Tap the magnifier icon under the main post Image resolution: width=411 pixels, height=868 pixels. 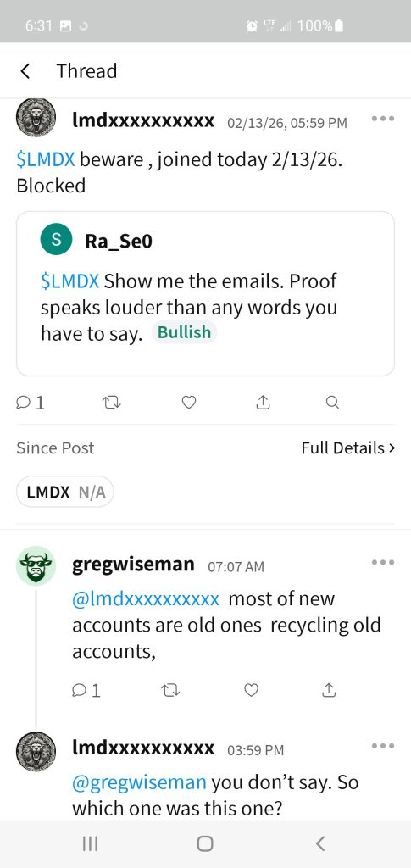pos(332,403)
